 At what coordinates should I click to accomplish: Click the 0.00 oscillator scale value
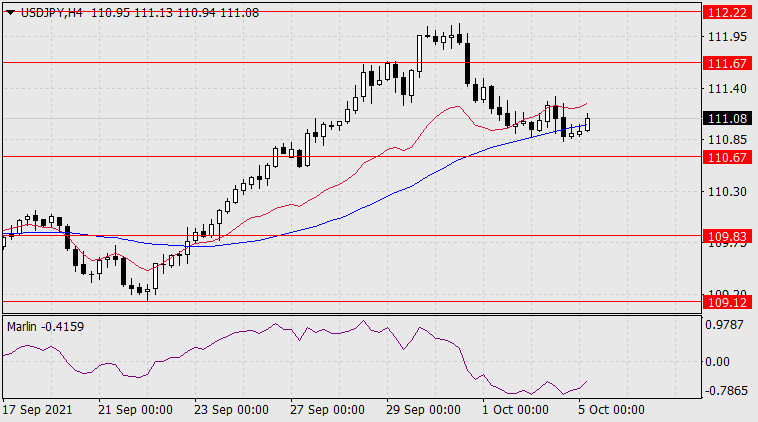(717, 362)
